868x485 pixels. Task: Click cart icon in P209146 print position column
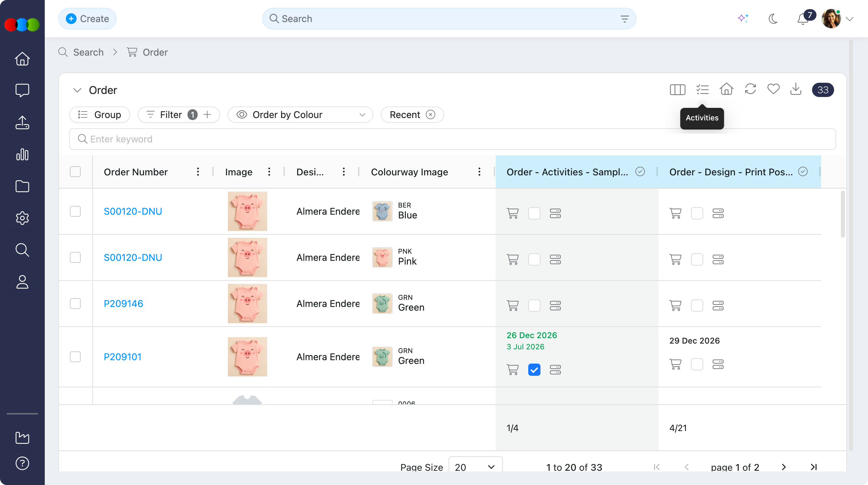[675, 306]
